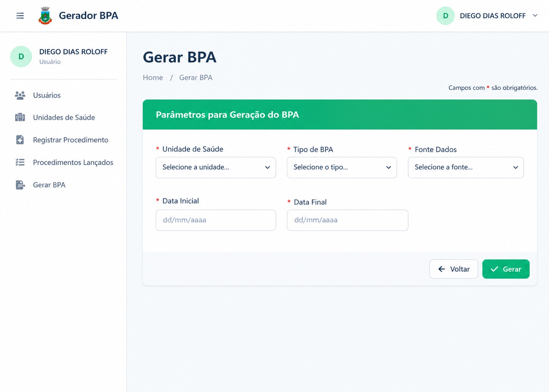Open the Unidade de Saúde dropdown
Image resolution: width=549 pixels, height=392 pixels.
[216, 168]
